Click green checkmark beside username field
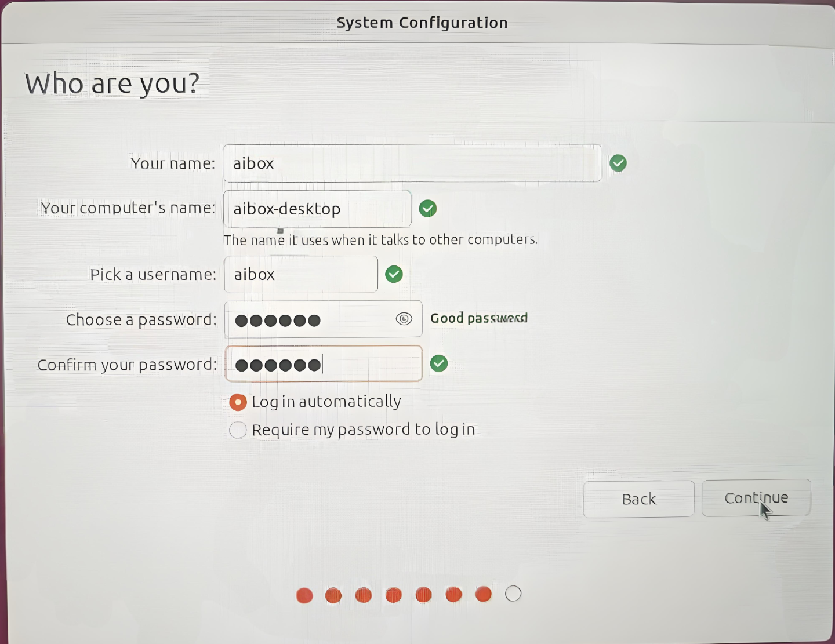Screen dimensions: 835x644 click(x=394, y=274)
